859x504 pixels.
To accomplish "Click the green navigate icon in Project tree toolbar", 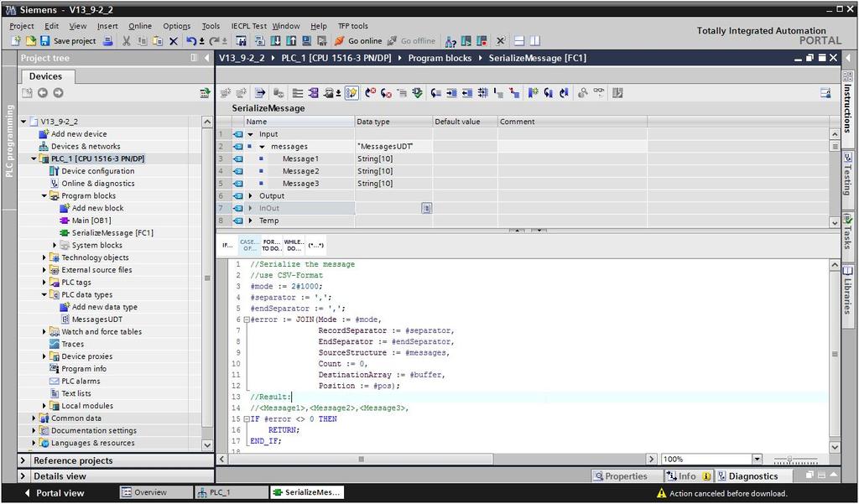I will [205, 93].
